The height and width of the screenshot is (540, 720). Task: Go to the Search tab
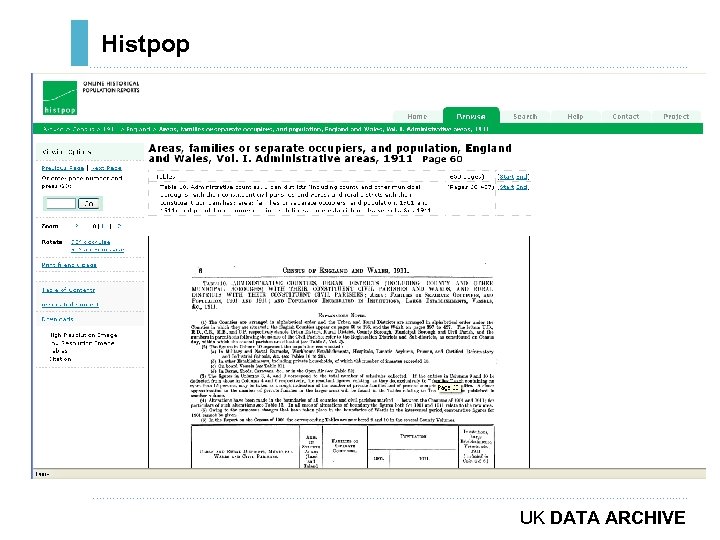coord(525,117)
